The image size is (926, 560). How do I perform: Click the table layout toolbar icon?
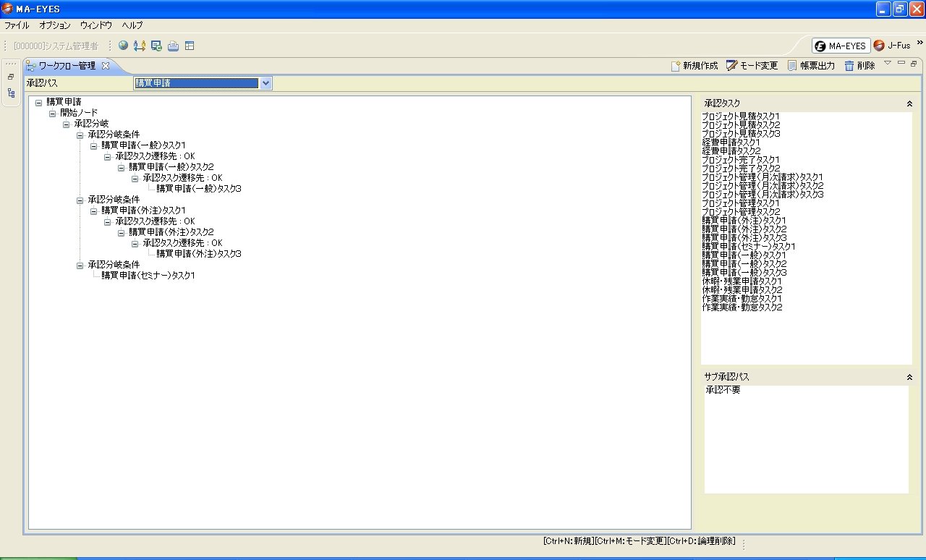pyautogui.click(x=190, y=46)
